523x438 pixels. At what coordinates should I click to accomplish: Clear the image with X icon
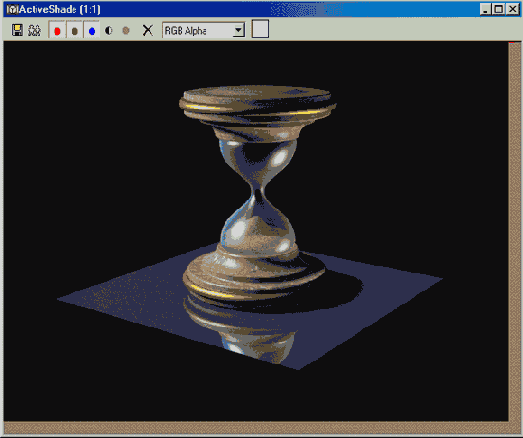(x=148, y=30)
